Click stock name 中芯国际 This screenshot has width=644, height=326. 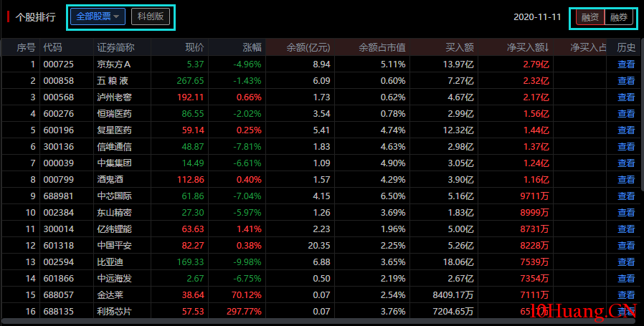pyautogui.click(x=114, y=196)
